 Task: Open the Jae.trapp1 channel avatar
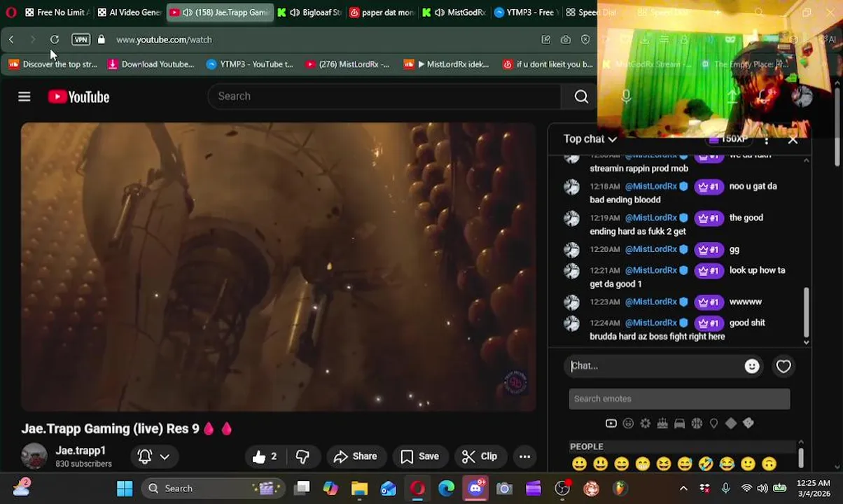(34, 456)
